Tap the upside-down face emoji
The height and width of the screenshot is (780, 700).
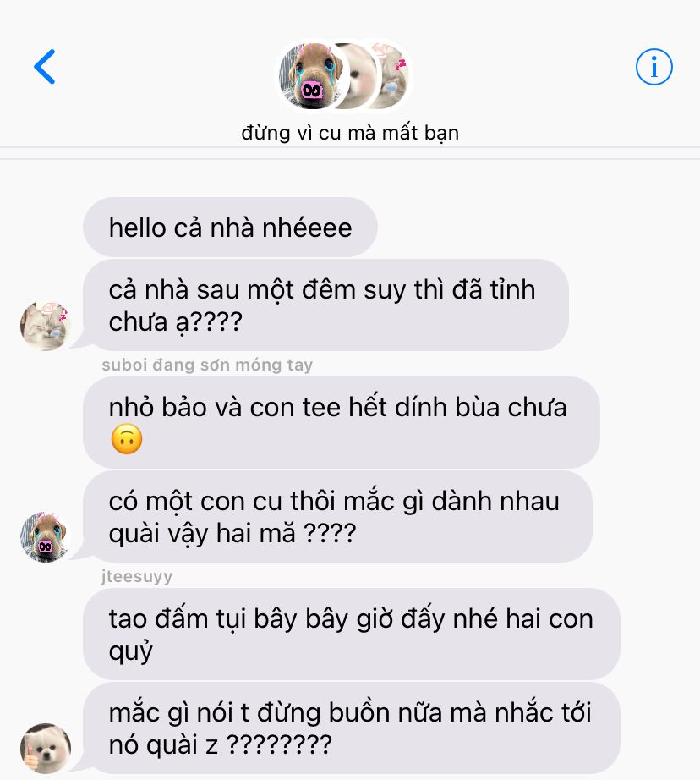pyautogui.click(x=127, y=439)
